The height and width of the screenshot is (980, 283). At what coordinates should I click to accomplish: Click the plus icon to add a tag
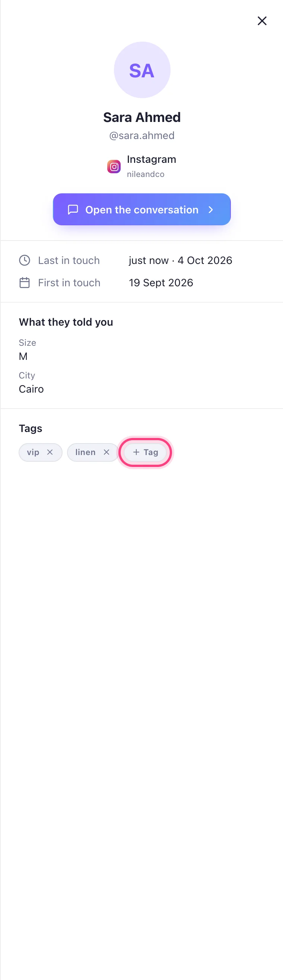(136, 452)
